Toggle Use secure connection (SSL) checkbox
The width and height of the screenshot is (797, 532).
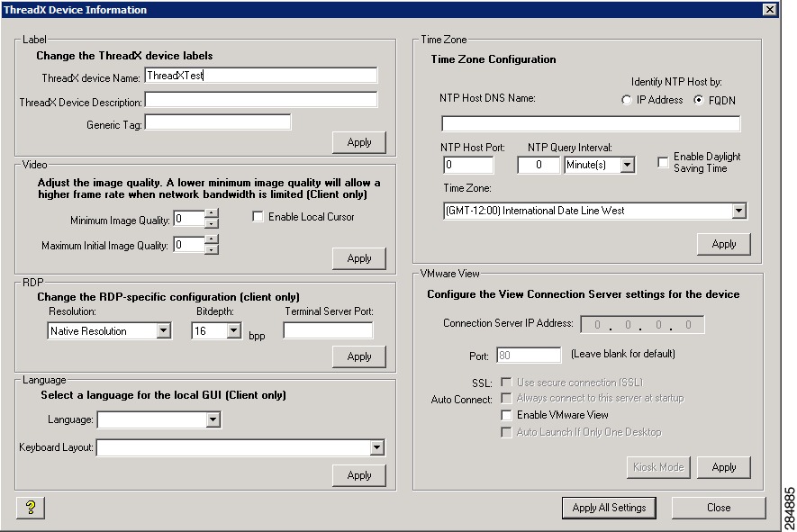click(x=506, y=382)
